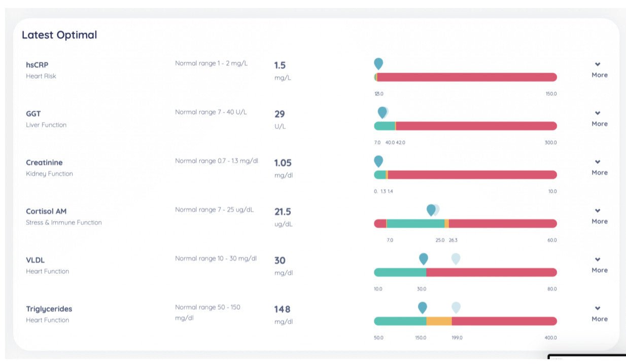Viewport: 626px width, 364px height.
Task: Click the GGT value pin marker
Action: tap(382, 112)
